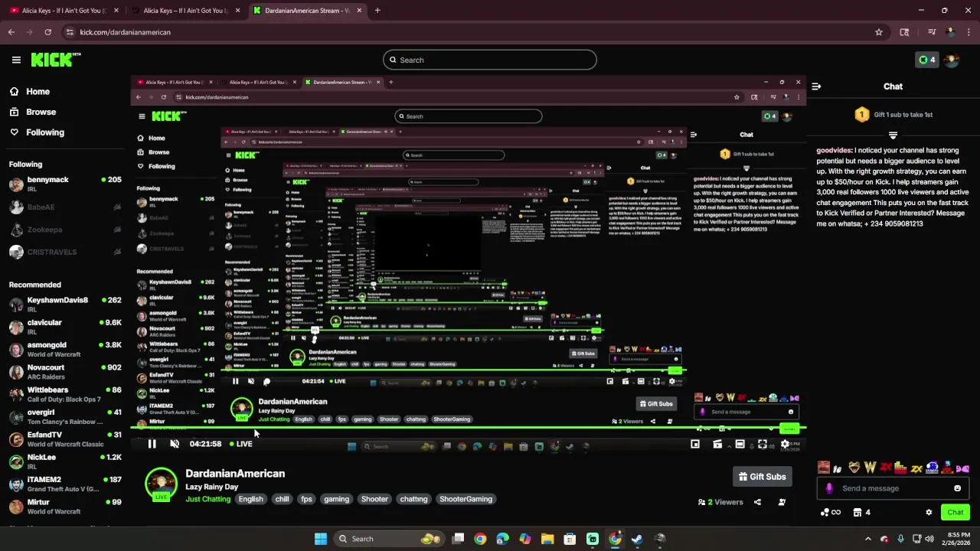The width and height of the screenshot is (980, 551).
Task: Click the Gift Subs button
Action: coord(762,477)
